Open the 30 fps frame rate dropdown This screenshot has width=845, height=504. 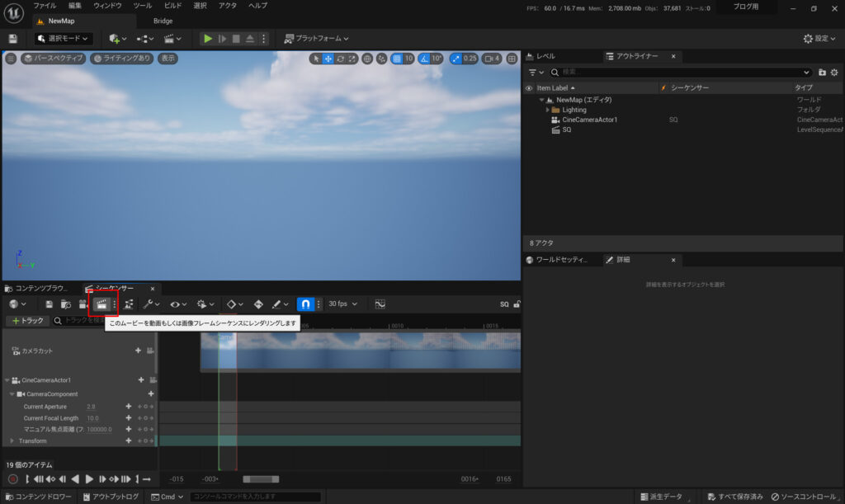coord(342,304)
